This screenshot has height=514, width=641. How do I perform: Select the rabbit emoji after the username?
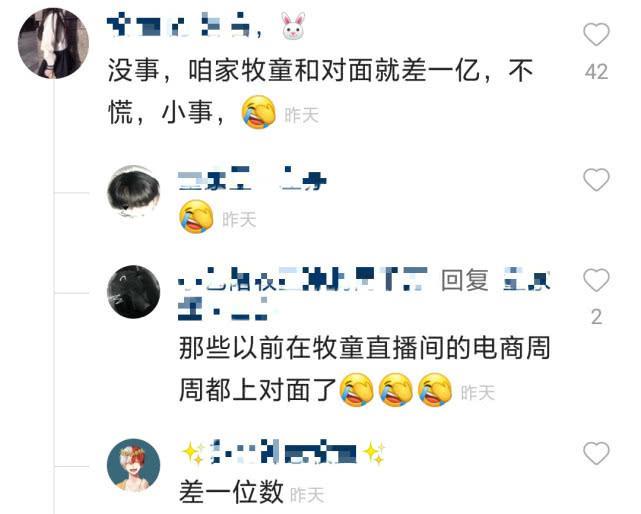pyautogui.click(x=293, y=26)
